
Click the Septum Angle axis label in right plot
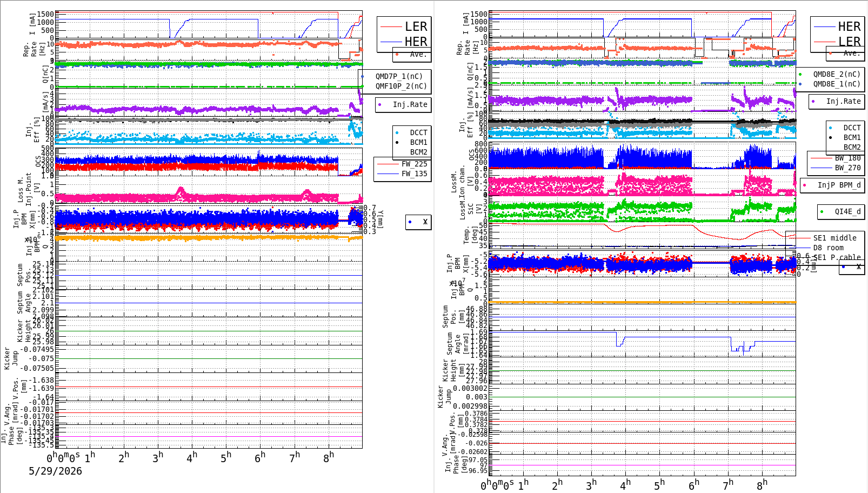point(457,344)
